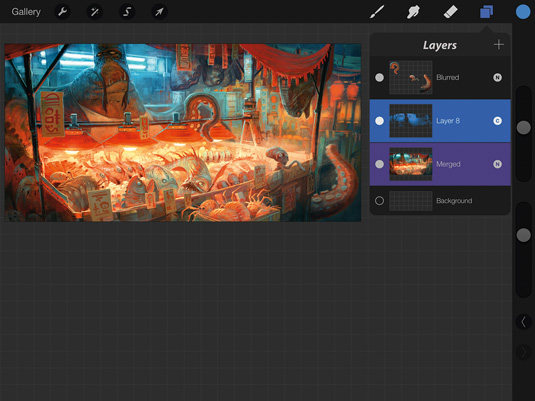535x401 pixels.
Task: Select the Merged layer thumbnail
Action: pyautogui.click(x=411, y=164)
